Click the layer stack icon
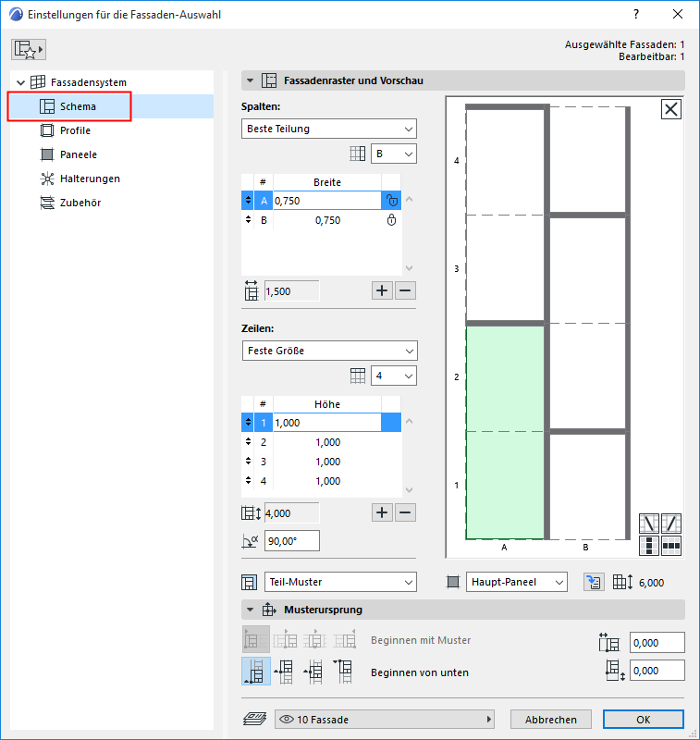700x740 pixels. [x=254, y=720]
